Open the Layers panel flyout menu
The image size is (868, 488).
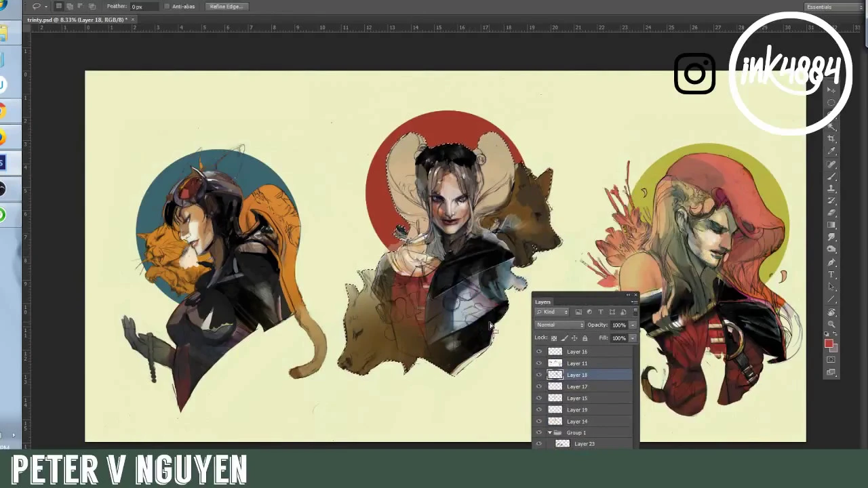[x=635, y=302]
